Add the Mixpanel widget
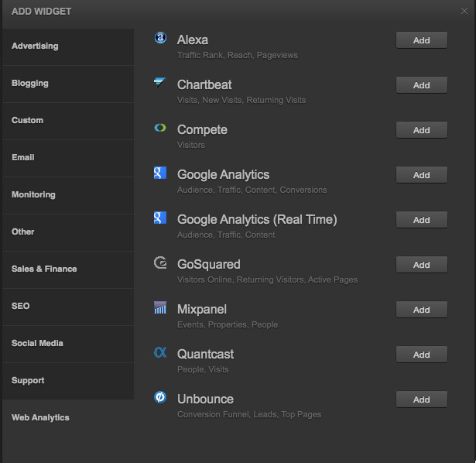Image resolution: width=476 pixels, height=463 pixels. pyautogui.click(x=421, y=310)
